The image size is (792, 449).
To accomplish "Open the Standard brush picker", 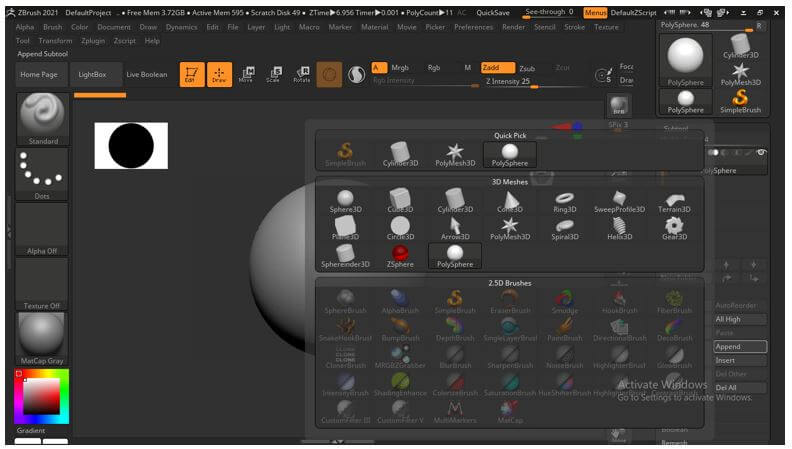I will [42, 119].
